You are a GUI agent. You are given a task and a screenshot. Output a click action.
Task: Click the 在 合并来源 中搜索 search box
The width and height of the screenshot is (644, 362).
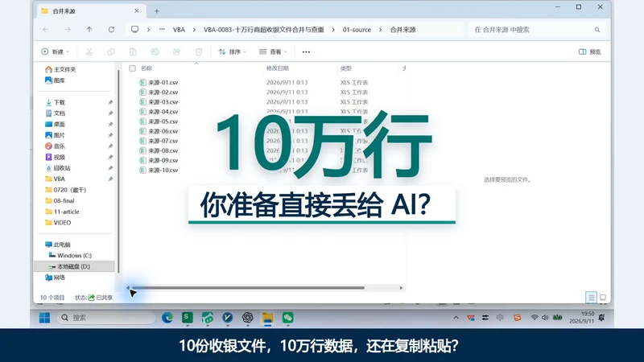coord(537,30)
